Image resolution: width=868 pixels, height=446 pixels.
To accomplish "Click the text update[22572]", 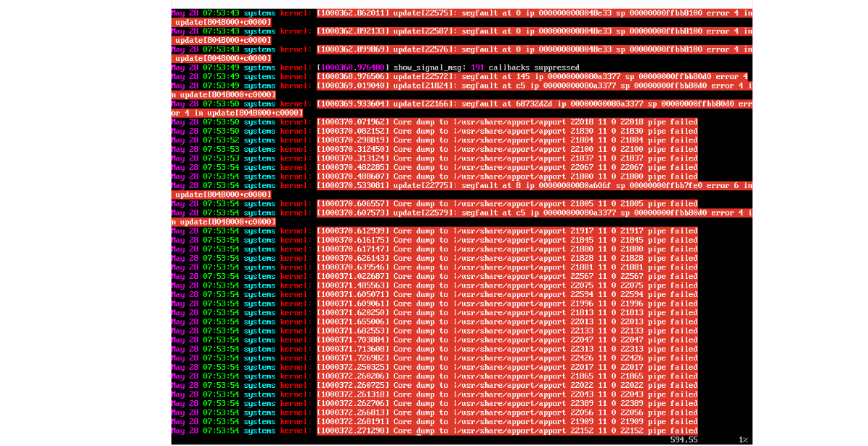I will (425, 77).
